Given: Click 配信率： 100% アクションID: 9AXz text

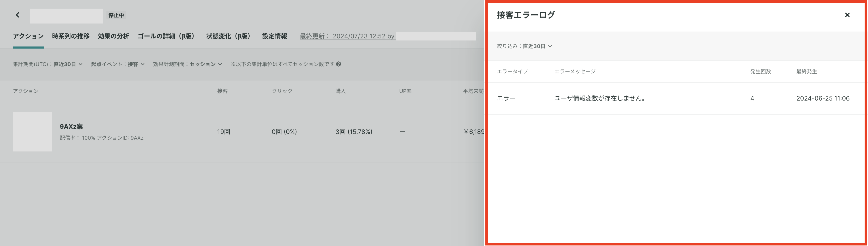Looking at the screenshot, I should pyautogui.click(x=101, y=138).
